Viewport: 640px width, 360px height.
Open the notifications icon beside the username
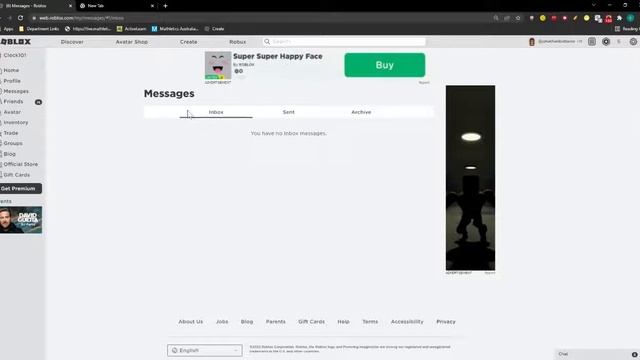(x=592, y=42)
